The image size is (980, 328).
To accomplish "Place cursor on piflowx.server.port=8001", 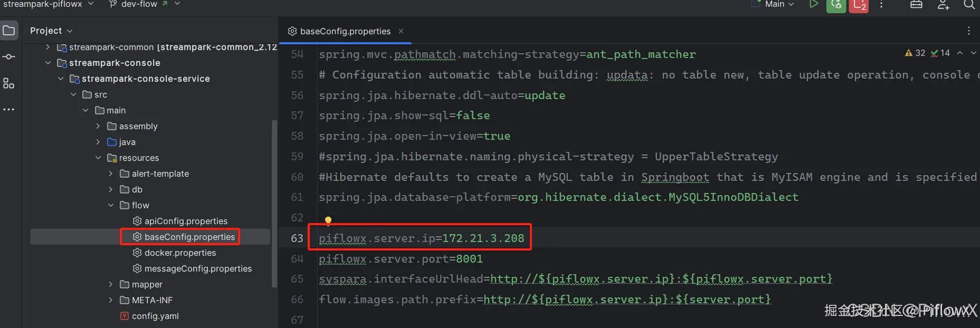I will (x=401, y=259).
